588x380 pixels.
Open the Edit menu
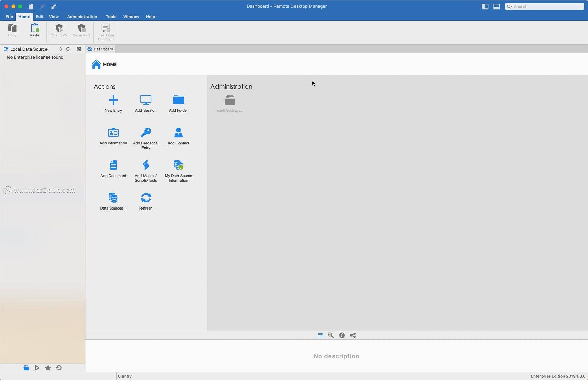click(39, 17)
